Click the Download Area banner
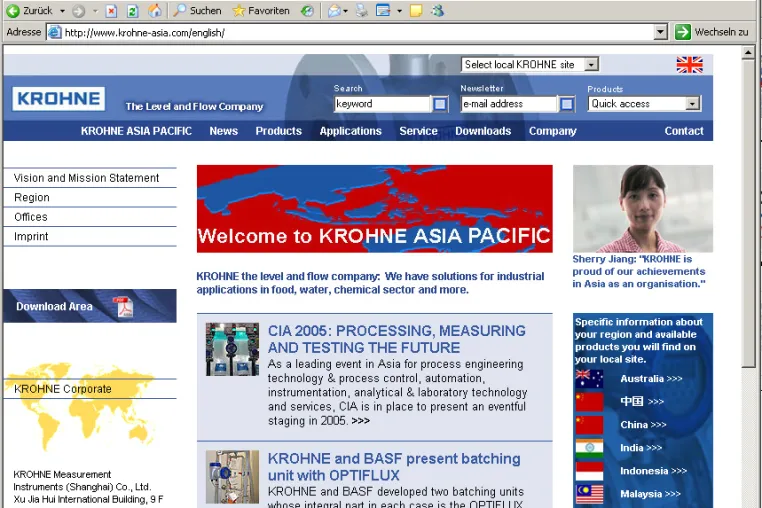The height and width of the screenshot is (508, 762). coord(90,306)
